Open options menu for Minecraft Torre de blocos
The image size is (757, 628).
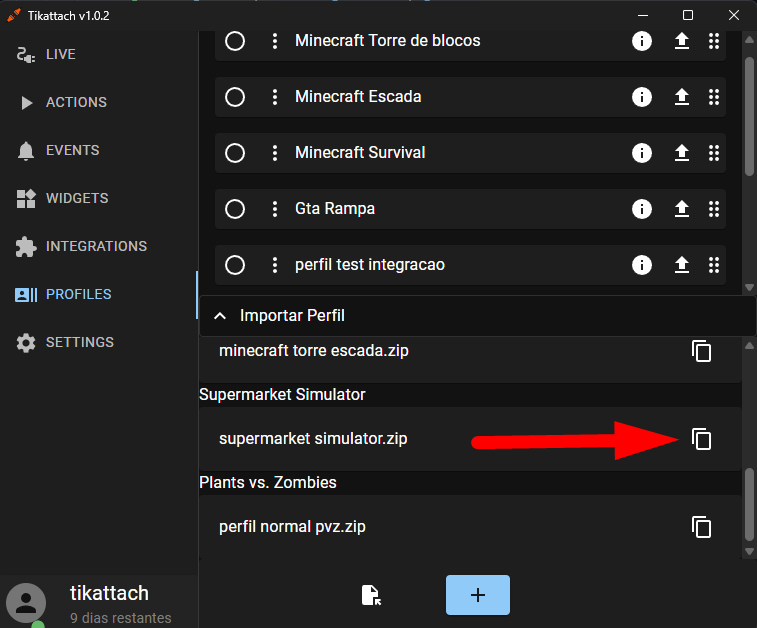tap(275, 41)
